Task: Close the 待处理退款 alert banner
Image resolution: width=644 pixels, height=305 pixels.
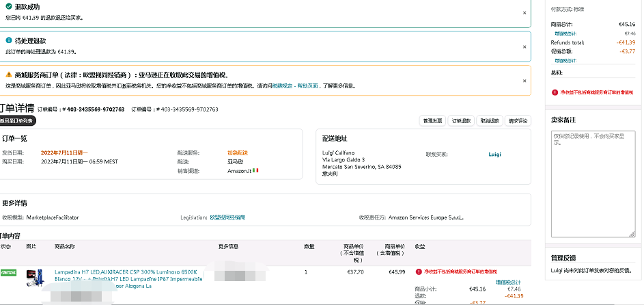Action: tap(524, 46)
